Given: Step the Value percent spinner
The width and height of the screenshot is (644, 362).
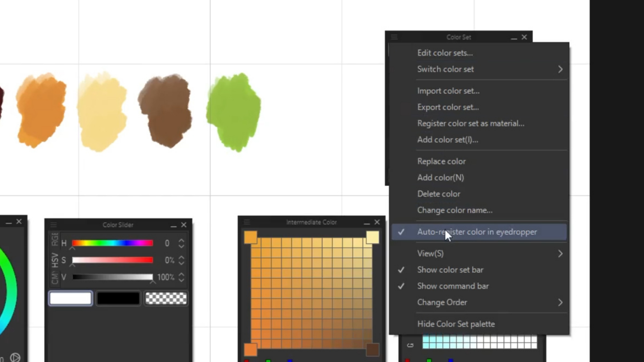Looking at the screenshot, I should coord(181,278).
